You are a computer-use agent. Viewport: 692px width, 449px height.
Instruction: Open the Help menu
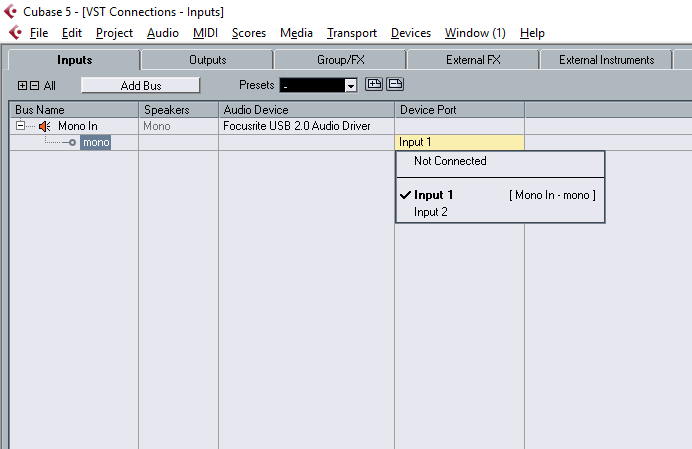[x=532, y=33]
